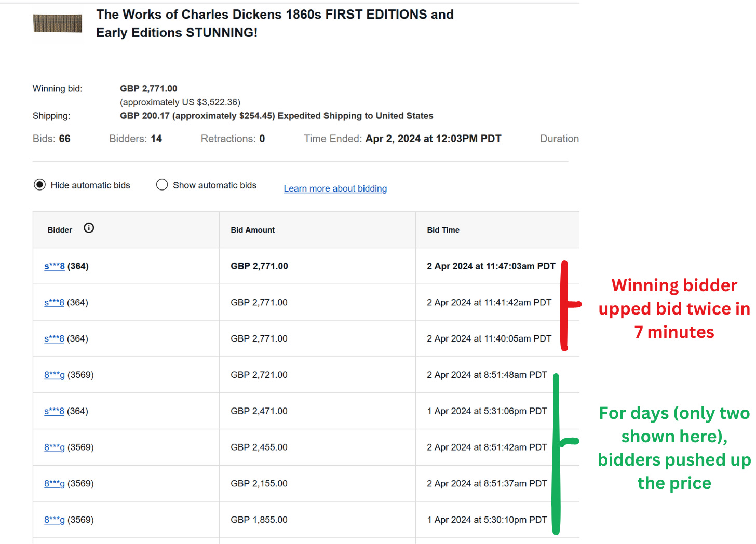
Task: Select the Hide automatic bids radio button
Action: click(x=39, y=185)
